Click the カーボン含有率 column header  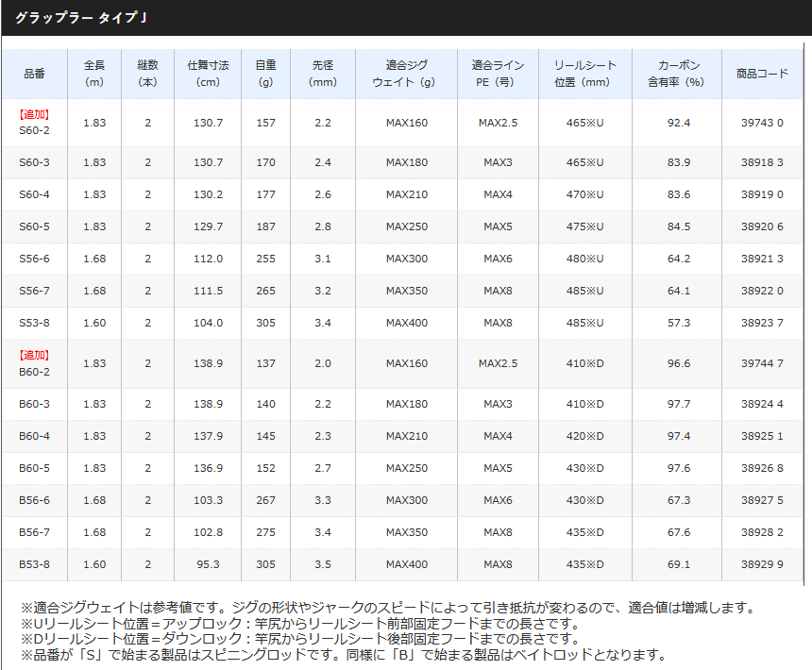(x=677, y=74)
